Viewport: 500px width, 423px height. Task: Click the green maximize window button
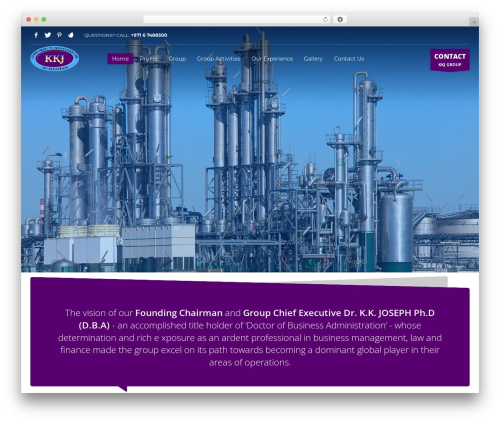coord(44,19)
